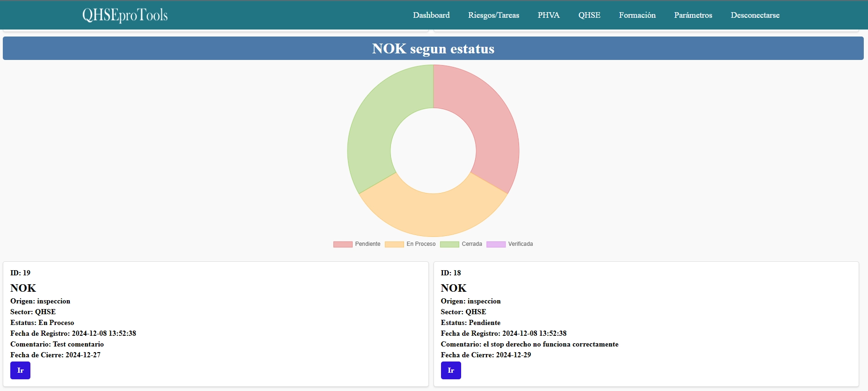
Task: Select QHSE in the navigation bar
Action: 589,15
